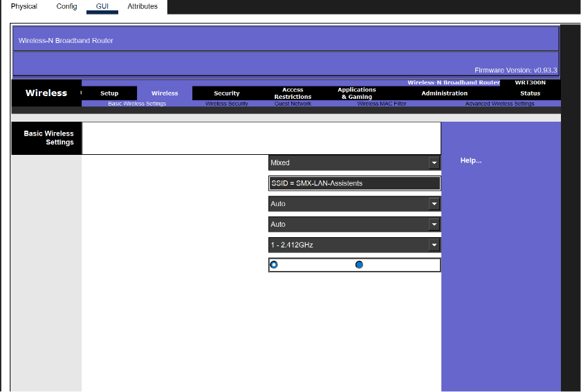
Task: Switch to the Physical tab
Action: [24, 6]
